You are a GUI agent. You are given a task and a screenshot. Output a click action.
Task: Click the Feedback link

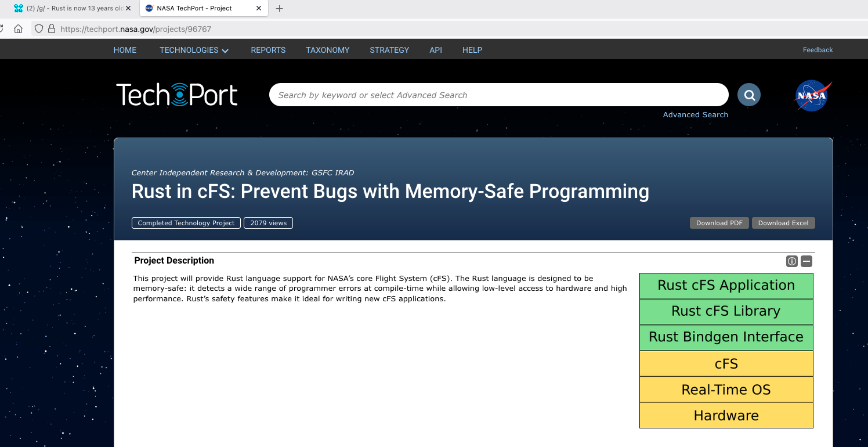[x=818, y=50]
